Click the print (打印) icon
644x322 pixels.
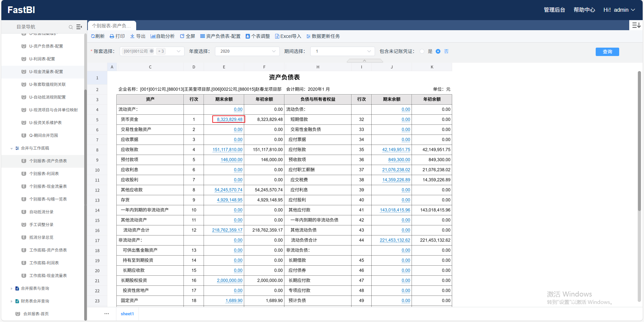[112, 36]
